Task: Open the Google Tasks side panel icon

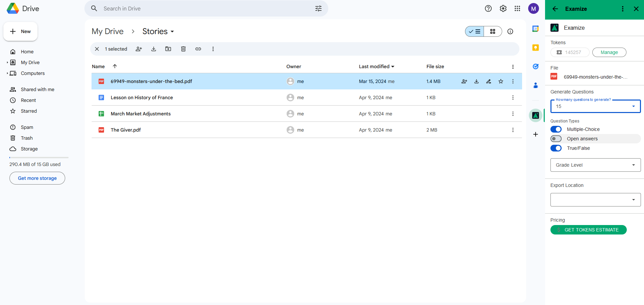Action: (536, 66)
